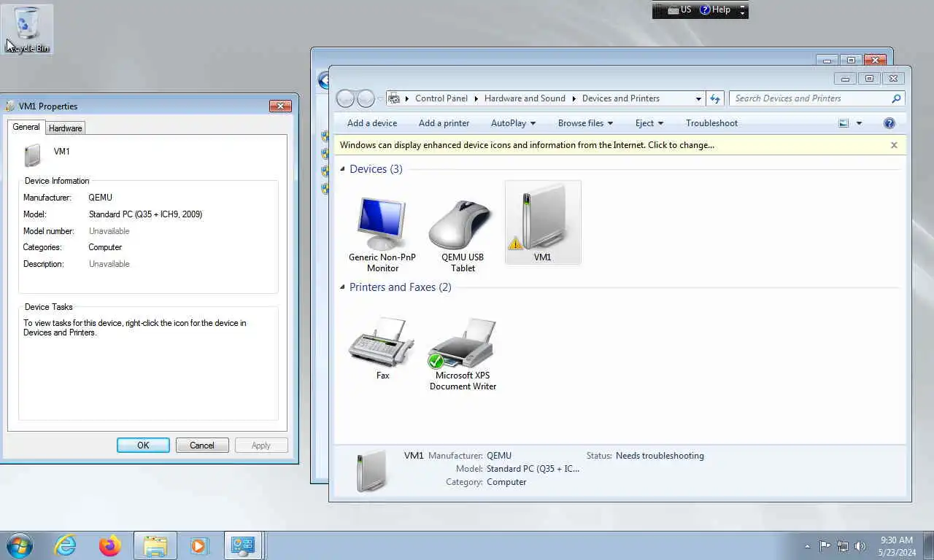Click the 'Standard PC (Q35 + ICH9, 2009)' model text
The height and width of the screenshot is (560, 934).
click(145, 214)
